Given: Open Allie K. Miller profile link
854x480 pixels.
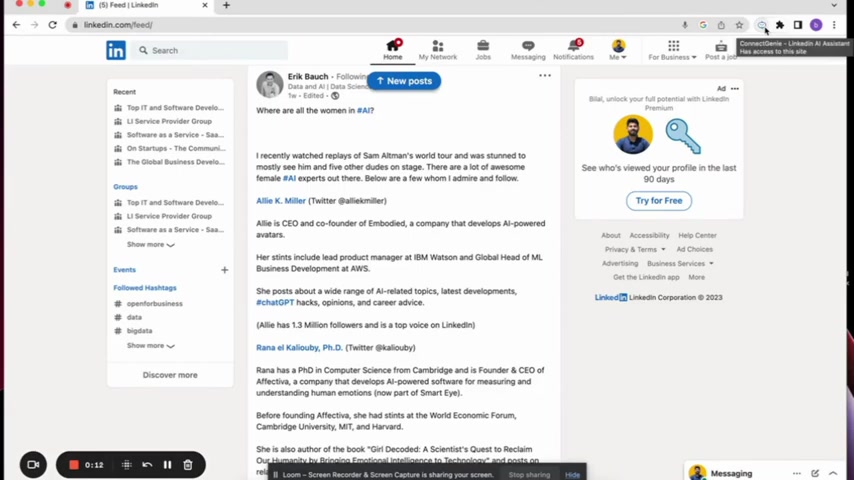Looking at the screenshot, I should click(x=281, y=200).
